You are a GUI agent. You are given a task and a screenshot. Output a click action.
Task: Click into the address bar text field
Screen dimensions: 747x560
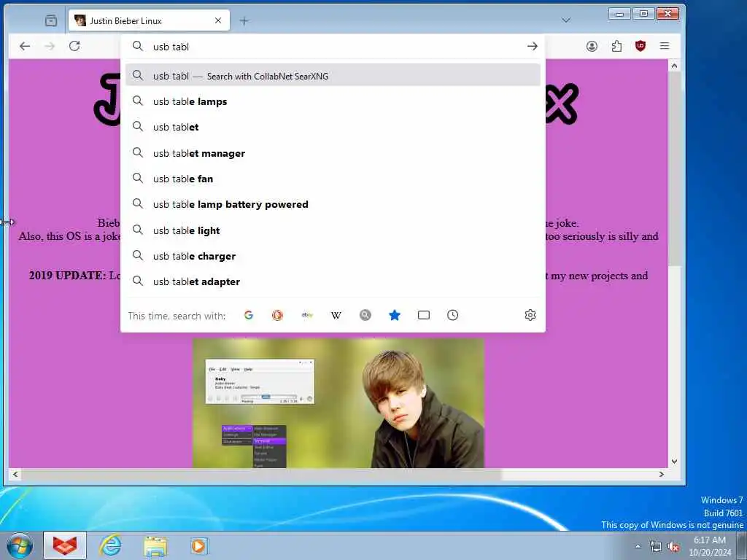[333, 47]
